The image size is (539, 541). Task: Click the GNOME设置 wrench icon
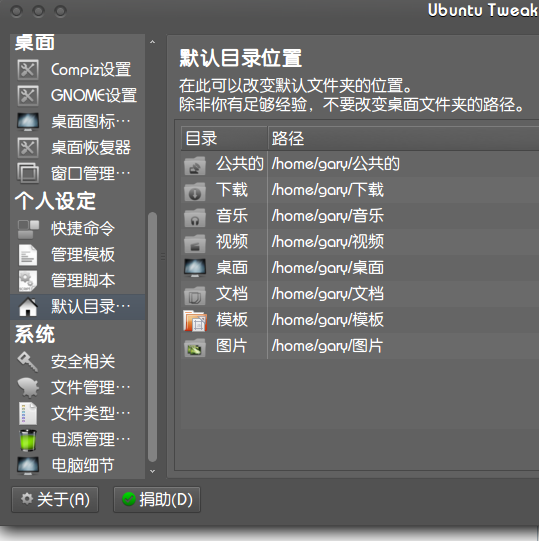tap(28, 96)
